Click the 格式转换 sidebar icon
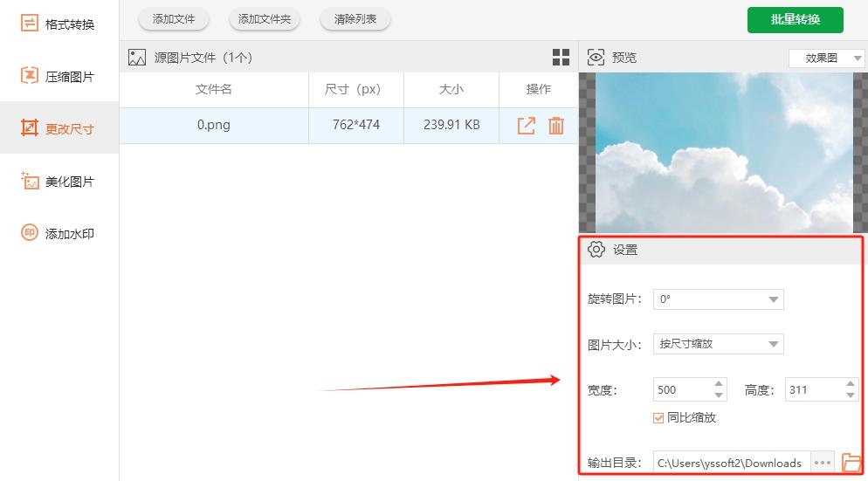The image size is (868, 481). 30,24
